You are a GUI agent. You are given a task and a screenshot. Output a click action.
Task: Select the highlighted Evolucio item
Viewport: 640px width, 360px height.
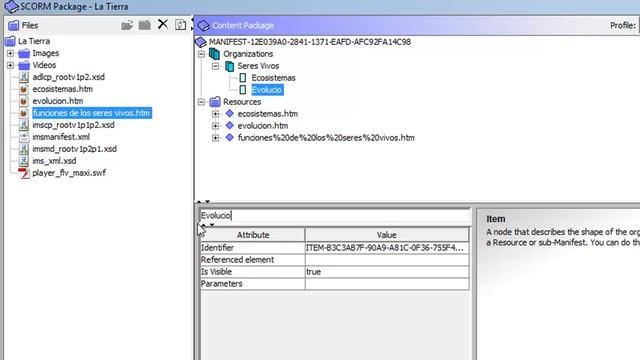click(267, 90)
